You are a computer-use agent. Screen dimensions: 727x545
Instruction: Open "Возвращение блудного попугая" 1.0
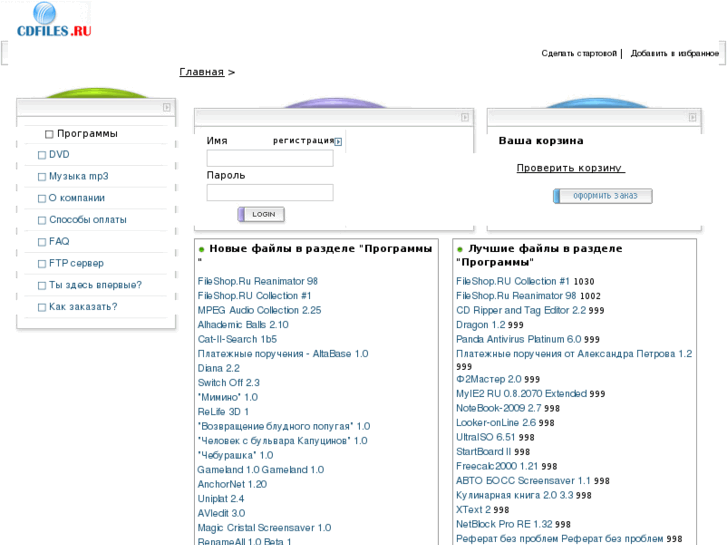tap(284, 426)
